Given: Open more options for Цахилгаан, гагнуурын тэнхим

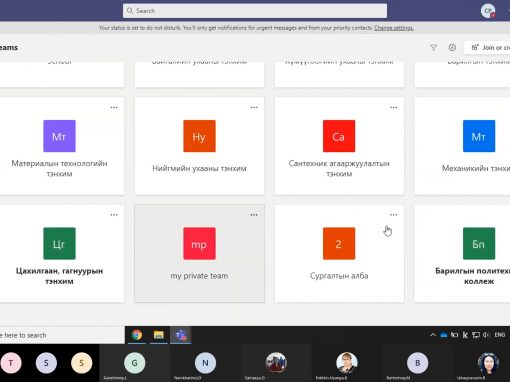Looking at the screenshot, I should coord(114,215).
